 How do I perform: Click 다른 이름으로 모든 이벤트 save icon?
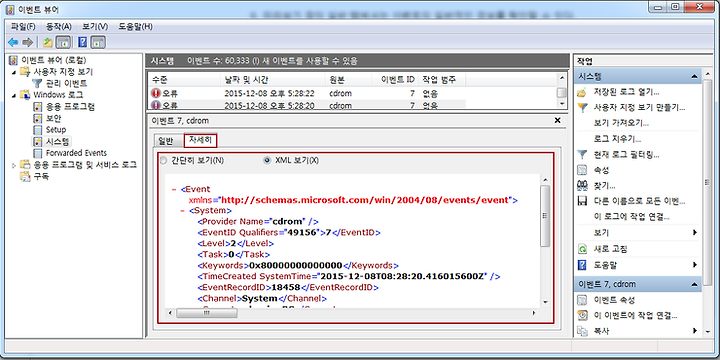coord(582,202)
